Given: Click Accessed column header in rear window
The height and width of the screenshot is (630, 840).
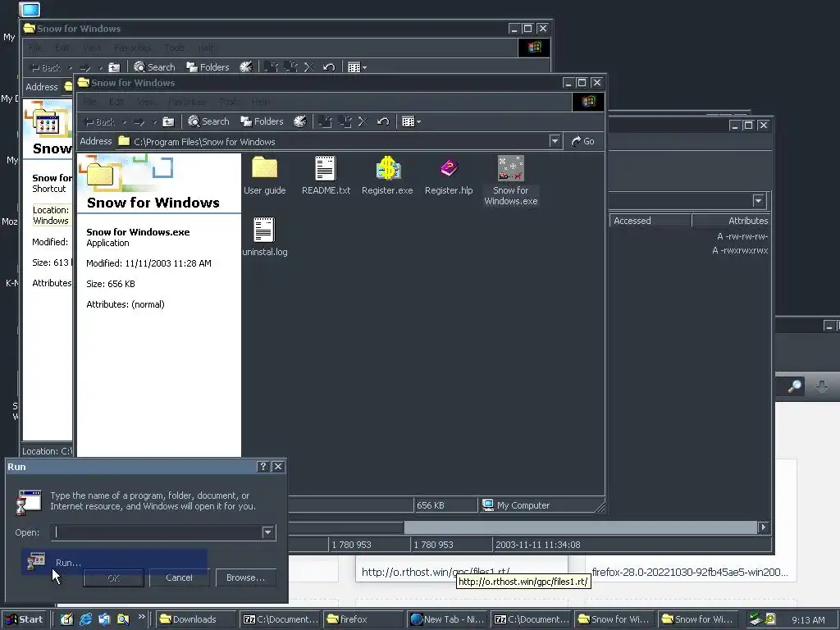Looking at the screenshot, I should [x=650, y=221].
